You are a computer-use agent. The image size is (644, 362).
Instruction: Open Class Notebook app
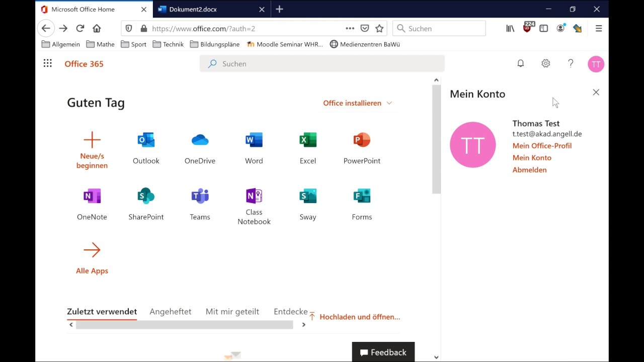(254, 206)
